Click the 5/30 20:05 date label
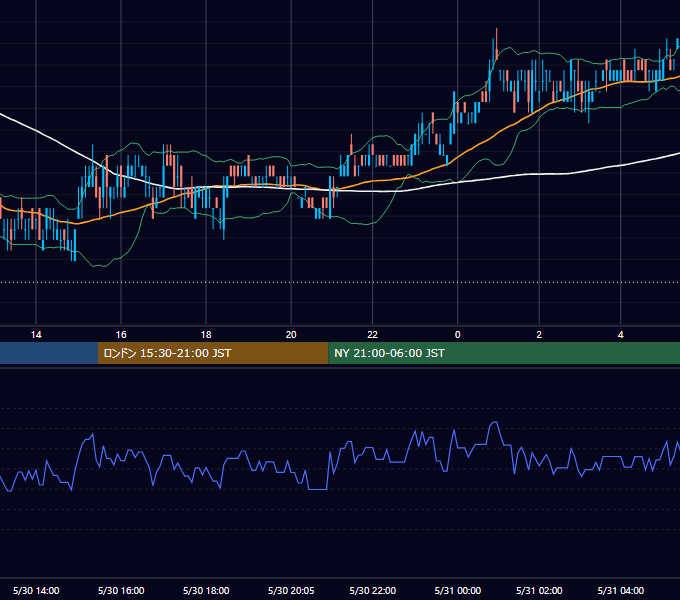680x600 pixels. click(x=291, y=590)
